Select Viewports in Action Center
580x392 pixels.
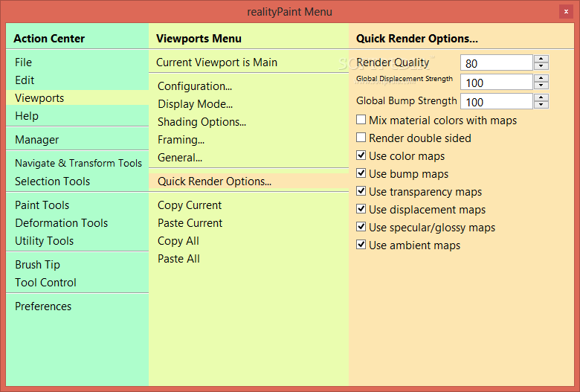(77, 98)
